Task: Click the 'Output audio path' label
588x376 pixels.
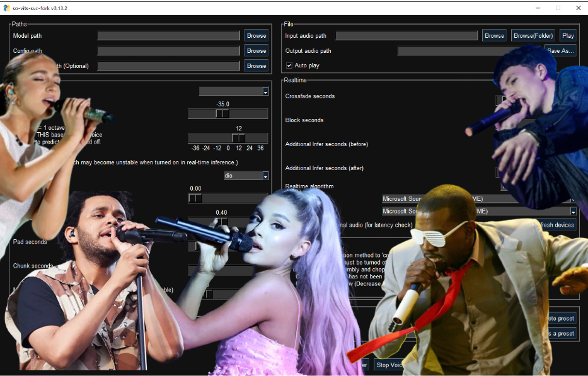Action: pos(308,50)
